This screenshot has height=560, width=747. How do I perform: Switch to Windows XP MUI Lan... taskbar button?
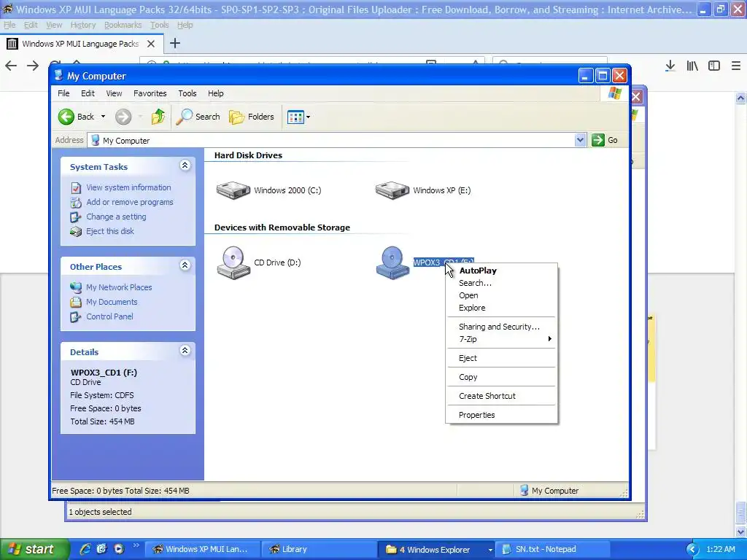click(203, 550)
